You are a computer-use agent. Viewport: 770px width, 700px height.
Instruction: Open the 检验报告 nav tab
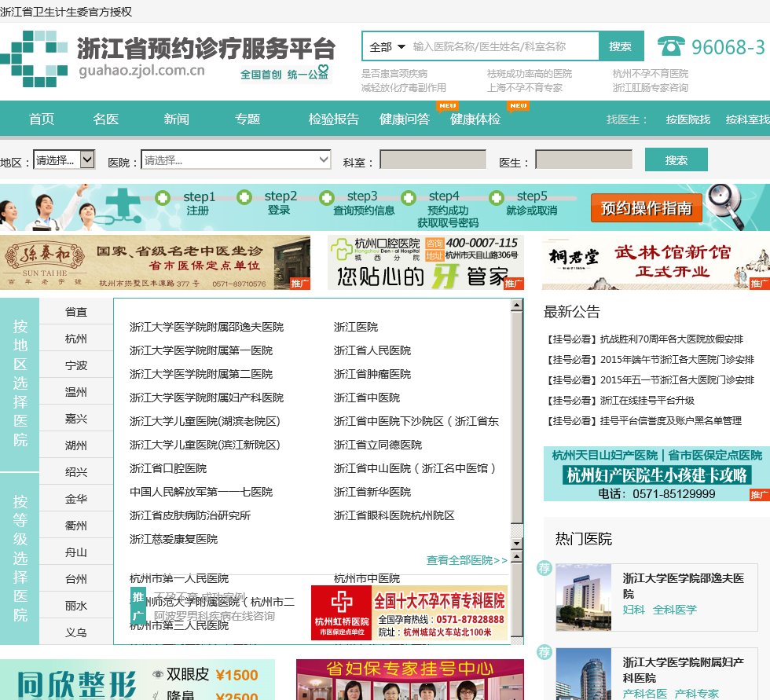[x=333, y=119]
